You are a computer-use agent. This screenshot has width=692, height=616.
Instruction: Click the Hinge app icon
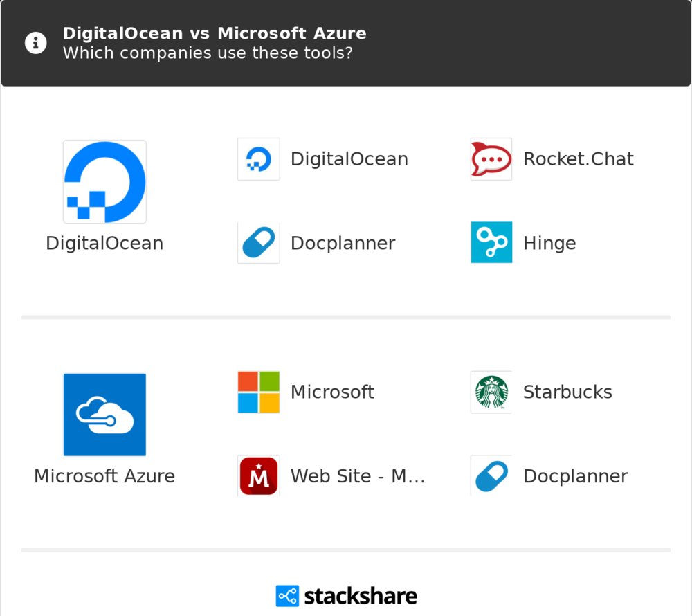pyautogui.click(x=491, y=242)
